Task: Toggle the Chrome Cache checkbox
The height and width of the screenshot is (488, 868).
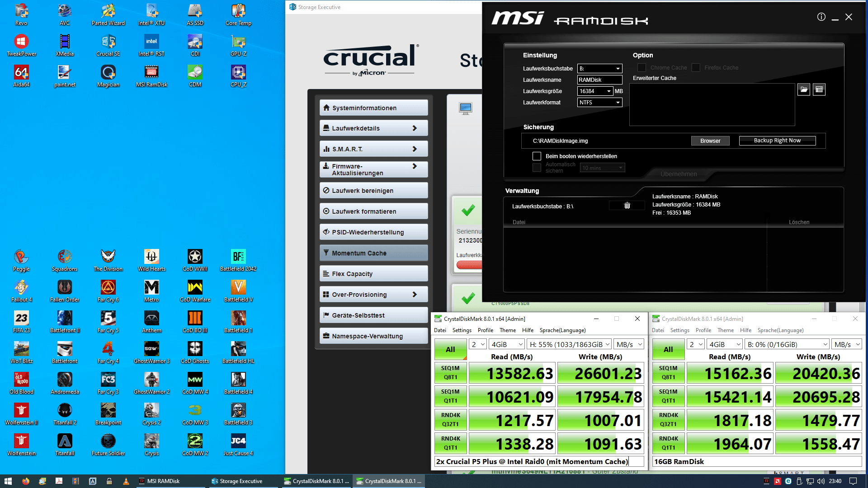Action: (x=642, y=68)
